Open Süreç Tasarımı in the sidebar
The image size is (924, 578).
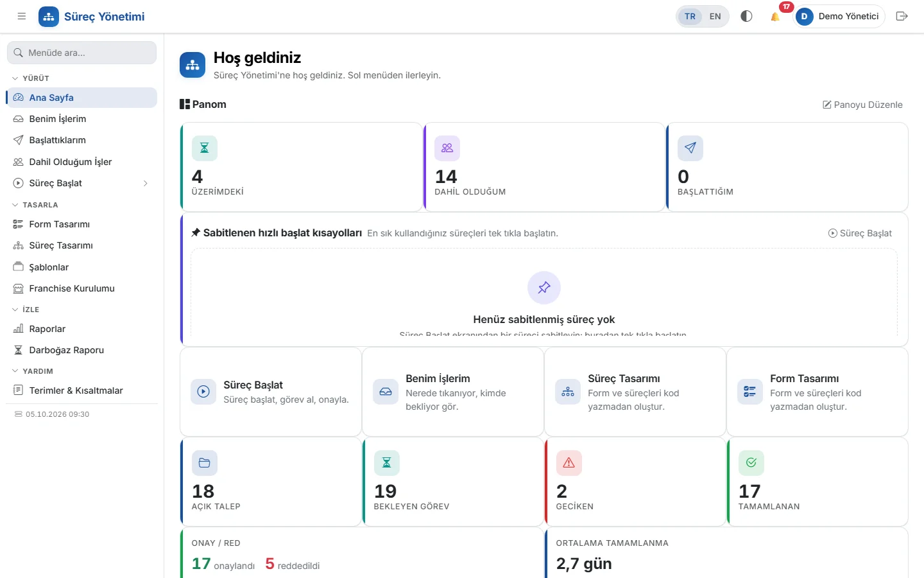[81, 245]
